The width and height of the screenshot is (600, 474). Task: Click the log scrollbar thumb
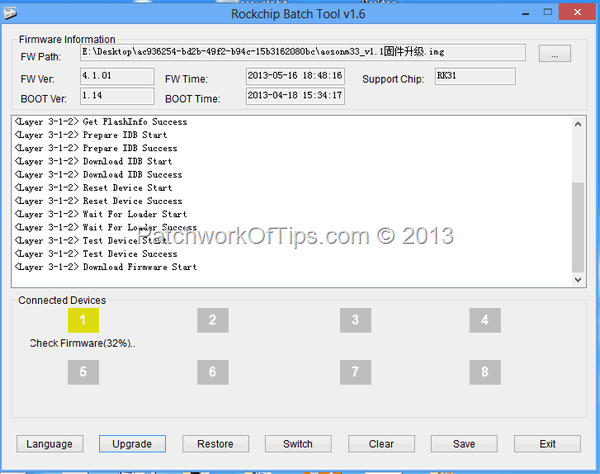click(578, 227)
